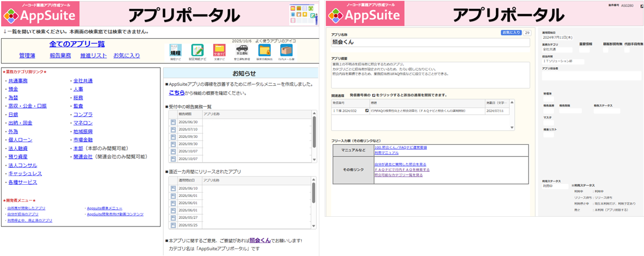
Task: Open 人事 category
Action: [x=78, y=89]
